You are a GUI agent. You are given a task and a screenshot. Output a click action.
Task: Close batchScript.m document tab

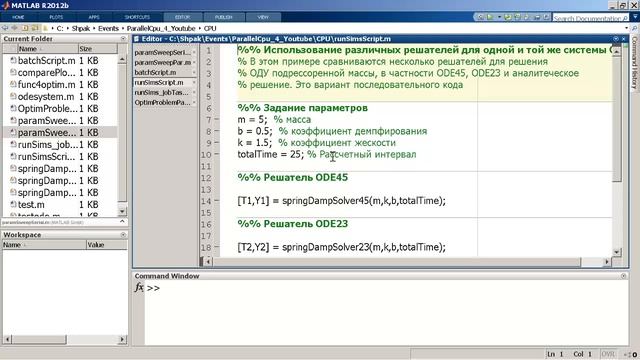[194, 72]
